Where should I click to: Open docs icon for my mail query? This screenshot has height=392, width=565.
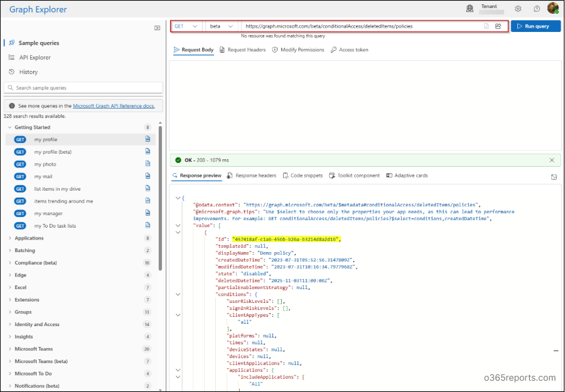(x=148, y=176)
